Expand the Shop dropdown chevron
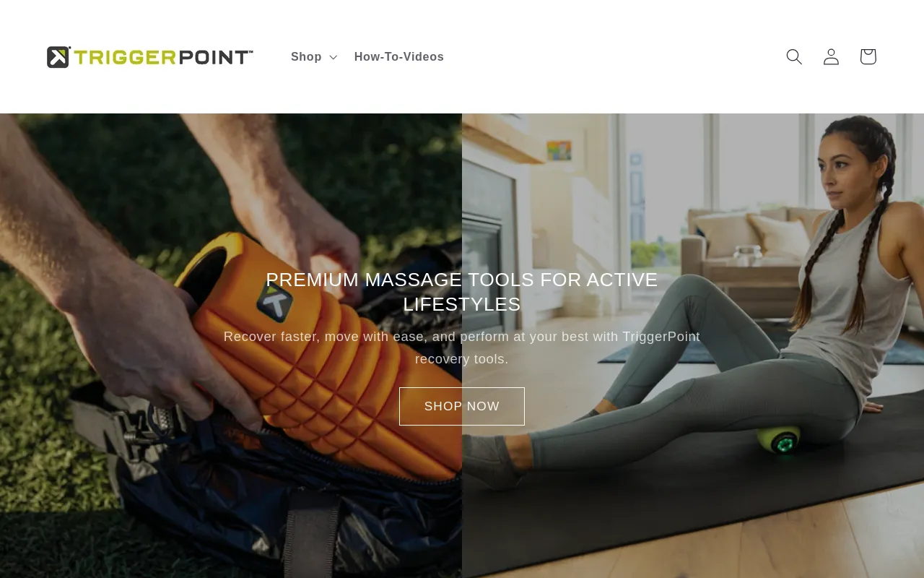Viewport: 924px width, 578px height. [x=333, y=57]
